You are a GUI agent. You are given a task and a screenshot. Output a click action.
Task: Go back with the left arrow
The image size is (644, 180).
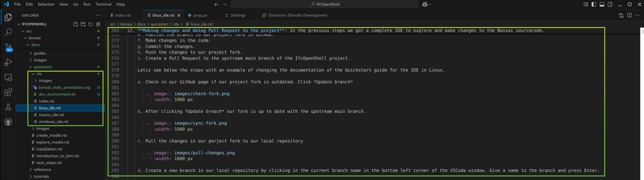pos(217,4)
